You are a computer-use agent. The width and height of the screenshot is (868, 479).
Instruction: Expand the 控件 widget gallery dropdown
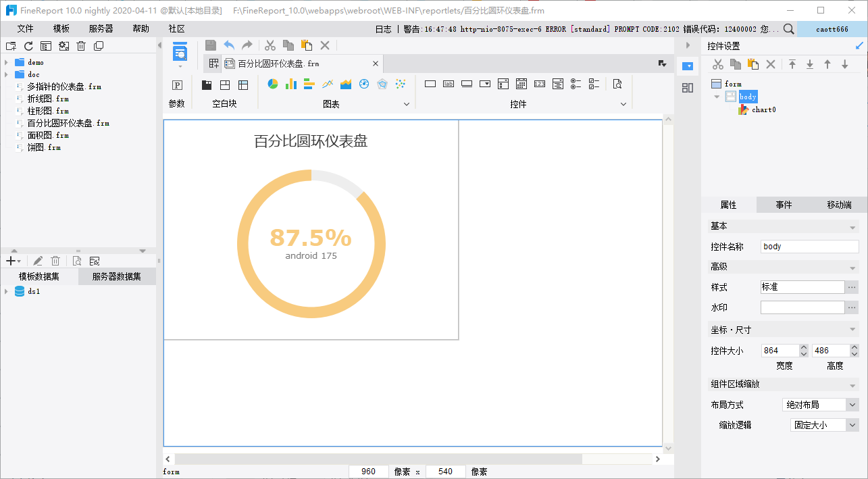(x=623, y=104)
